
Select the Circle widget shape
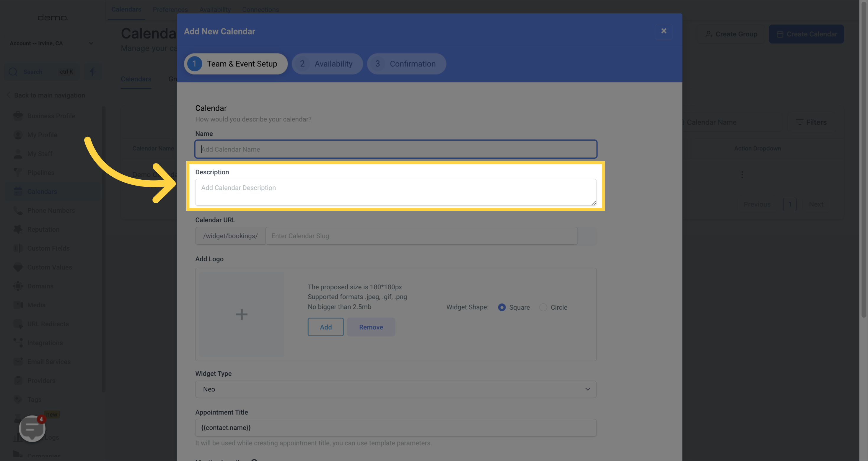[x=543, y=307]
